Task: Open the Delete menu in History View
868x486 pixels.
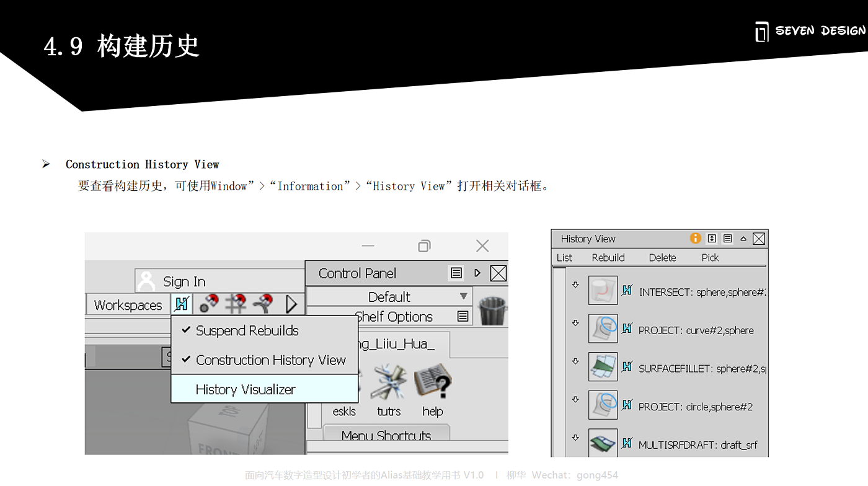Action: click(x=662, y=257)
